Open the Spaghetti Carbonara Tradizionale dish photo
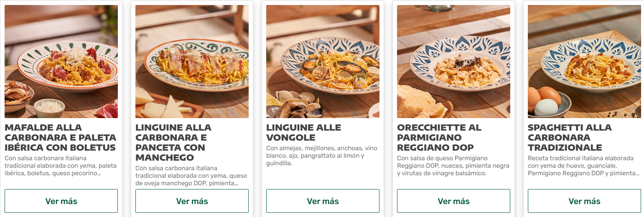644x217 pixels. tap(584, 61)
